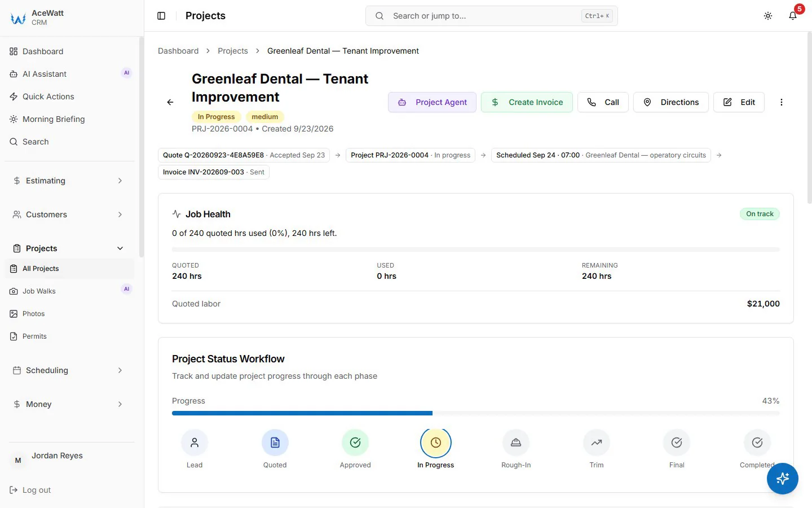Launch the Project Agent
Image resolution: width=812 pixels, height=508 pixels.
(432, 102)
